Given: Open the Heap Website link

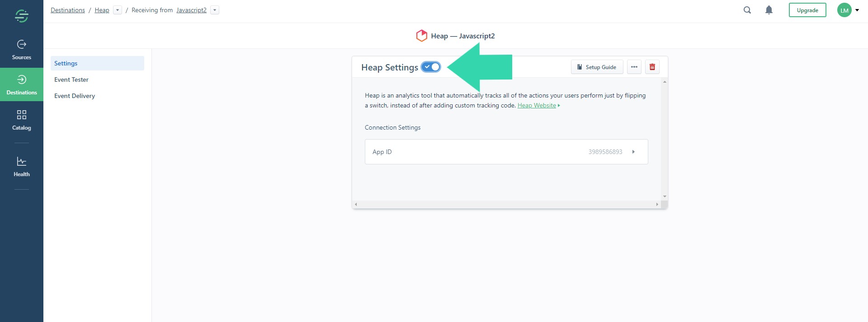Looking at the screenshot, I should pos(537,105).
